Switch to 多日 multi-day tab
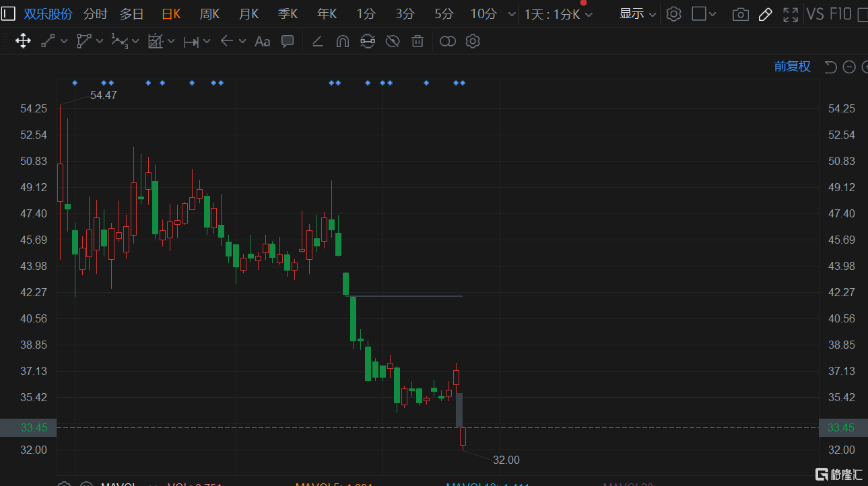The image size is (868, 486). (132, 14)
